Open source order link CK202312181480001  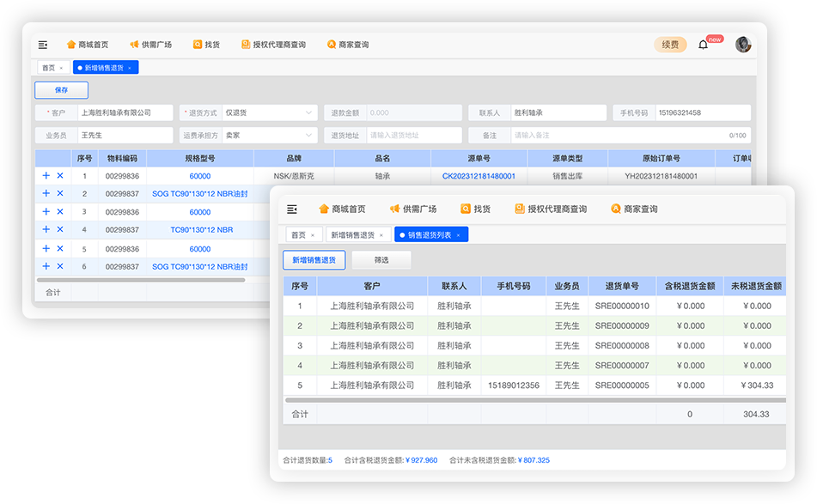pos(479,176)
